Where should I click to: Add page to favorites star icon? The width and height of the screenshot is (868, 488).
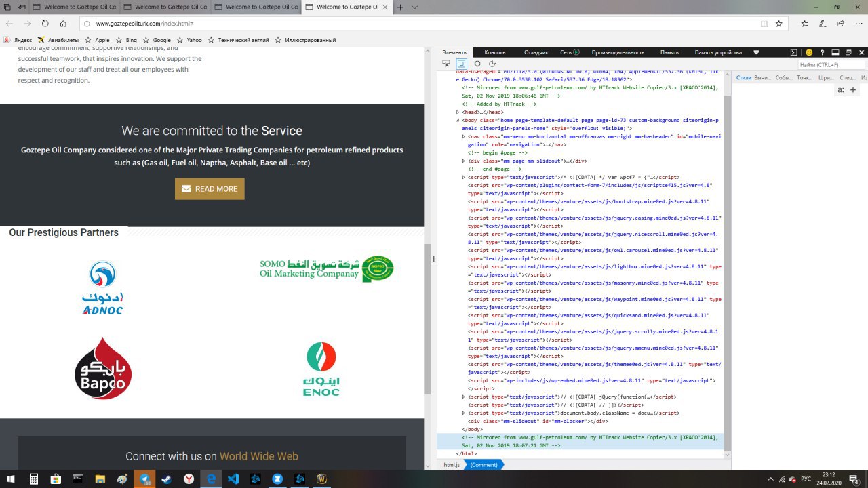(x=778, y=23)
